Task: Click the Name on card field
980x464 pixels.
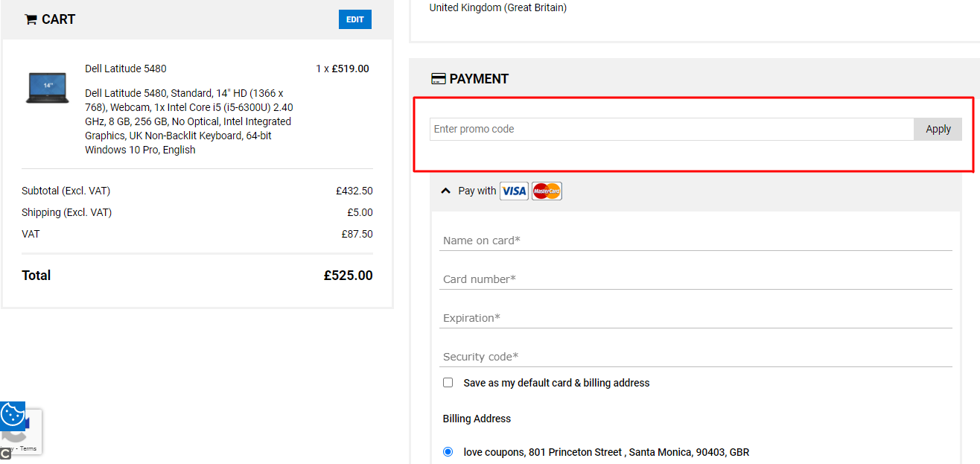Action: click(x=696, y=241)
